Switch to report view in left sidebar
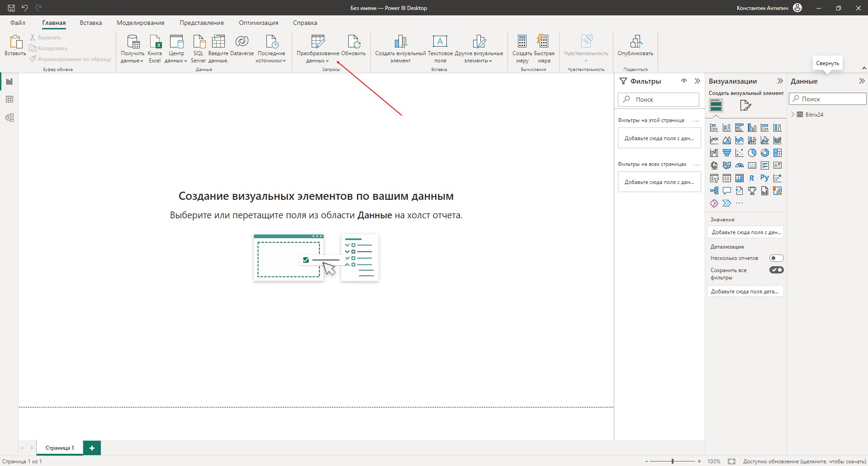The image size is (868, 466). (x=9, y=81)
